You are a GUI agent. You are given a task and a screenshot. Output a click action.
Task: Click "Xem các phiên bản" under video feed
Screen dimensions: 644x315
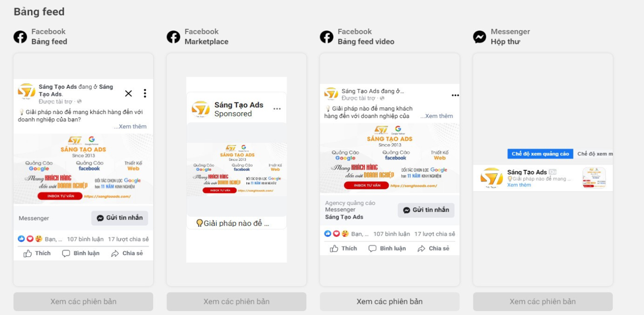click(x=389, y=302)
